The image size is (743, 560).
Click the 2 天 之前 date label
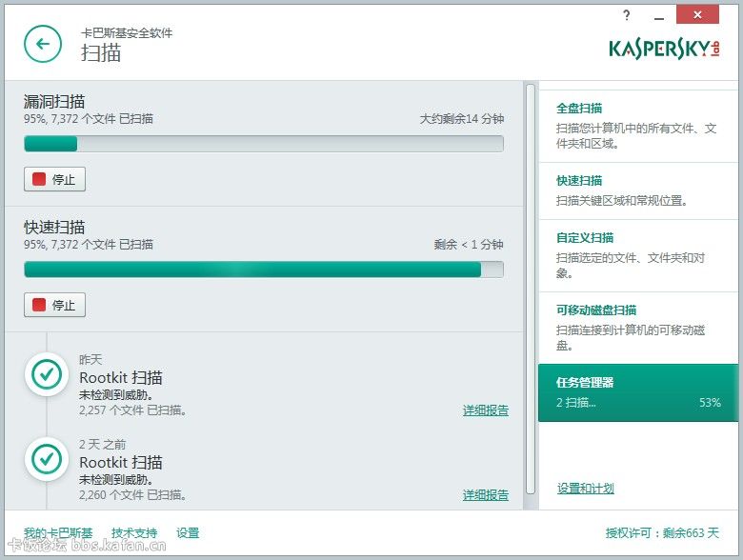coord(102,445)
